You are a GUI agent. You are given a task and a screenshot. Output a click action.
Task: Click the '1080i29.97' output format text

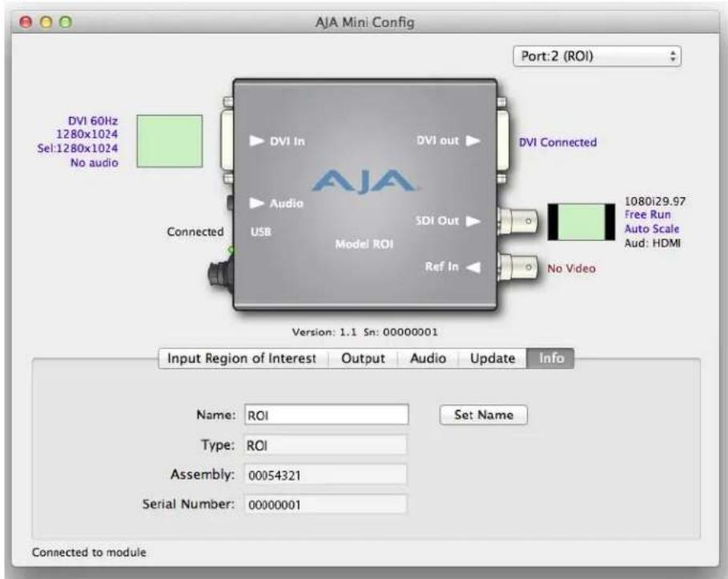[x=654, y=201]
